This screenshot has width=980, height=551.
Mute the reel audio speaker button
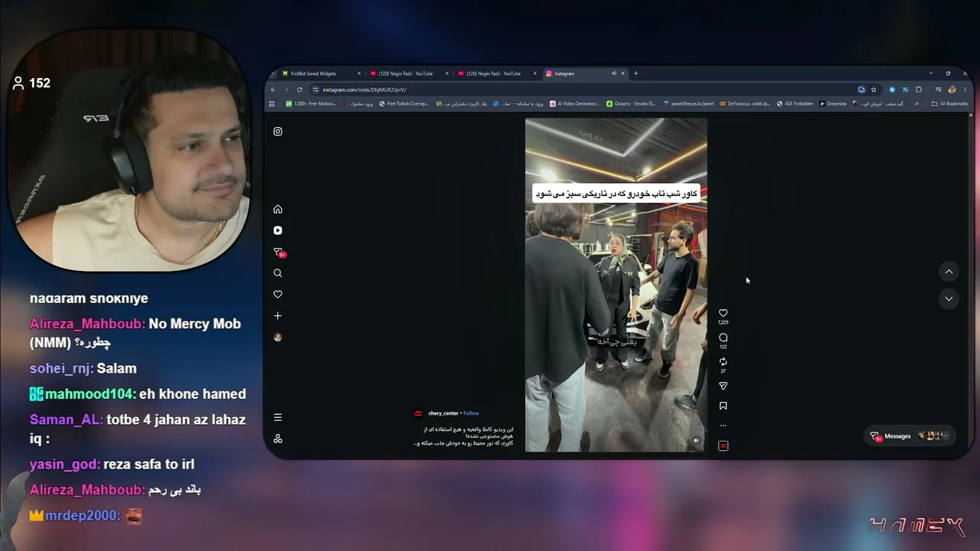pos(696,441)
